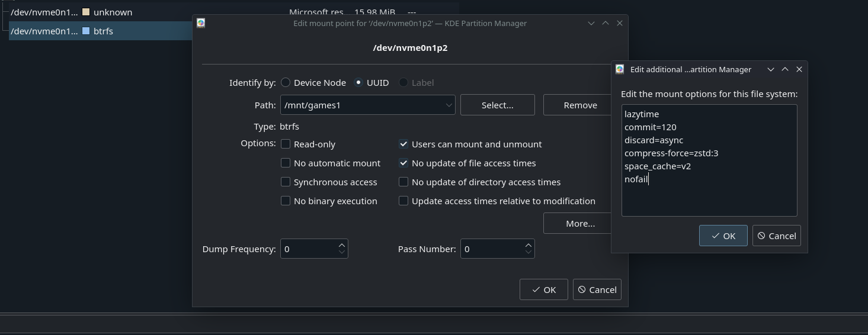
Task: Click the tan filesystem color square beside unknown
Action: coord(86,12)
